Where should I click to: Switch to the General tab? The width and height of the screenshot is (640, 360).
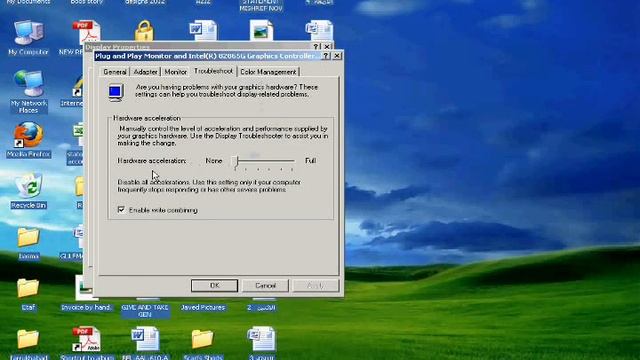115,72
